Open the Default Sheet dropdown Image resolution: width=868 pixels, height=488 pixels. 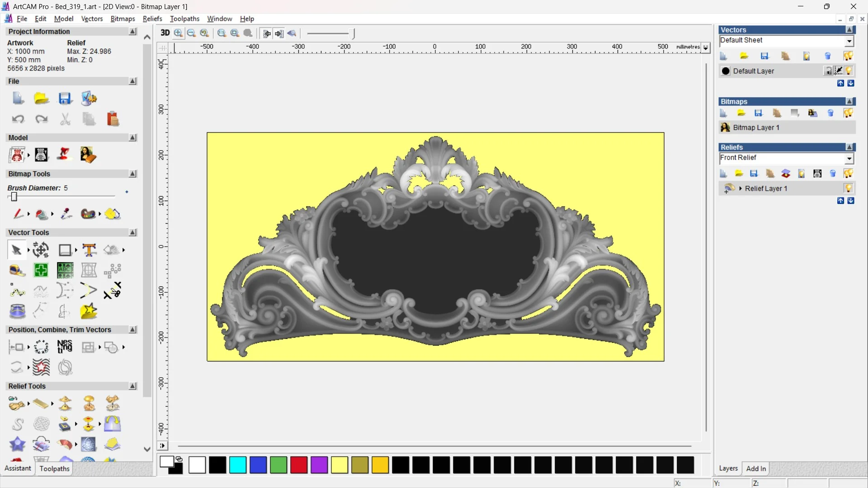click(849, 41)
